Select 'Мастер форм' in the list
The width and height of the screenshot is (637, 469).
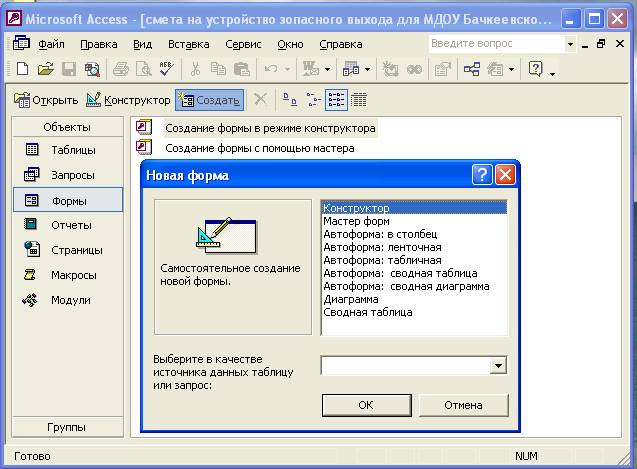tap(356, 221)
